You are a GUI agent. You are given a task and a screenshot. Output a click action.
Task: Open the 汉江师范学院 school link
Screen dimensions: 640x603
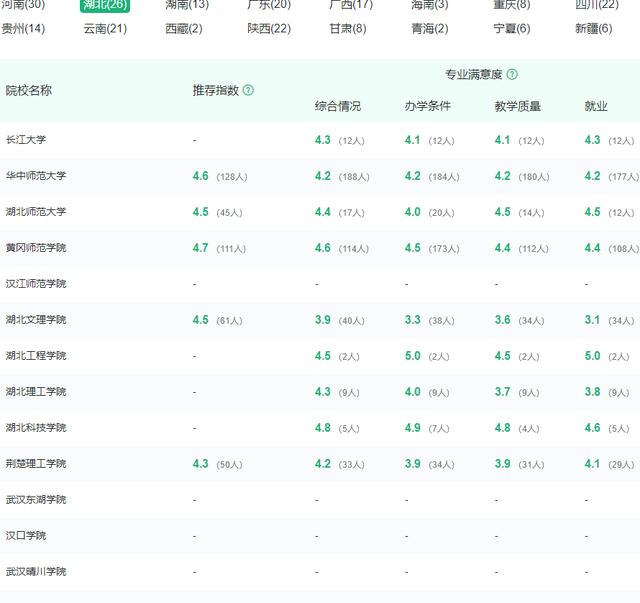pyautogui.click(x=36, y=284)
